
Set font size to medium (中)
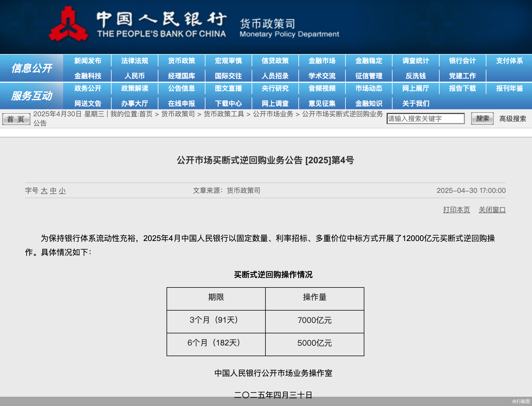tap(53, 191)
